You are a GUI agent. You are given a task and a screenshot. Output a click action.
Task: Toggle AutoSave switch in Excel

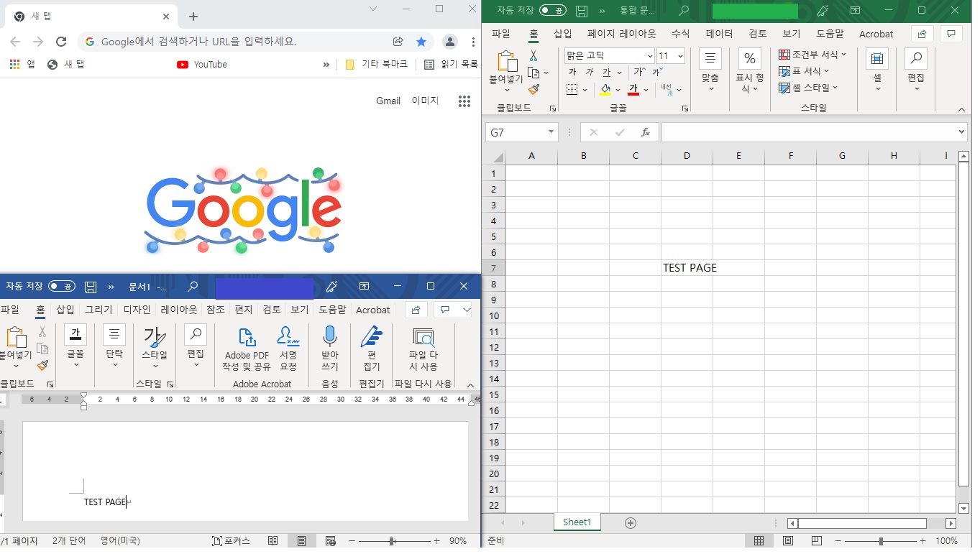(x=552, y=11)
